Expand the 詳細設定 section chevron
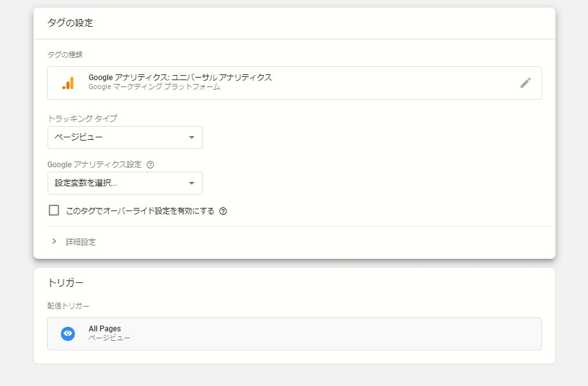 point(54,241)
